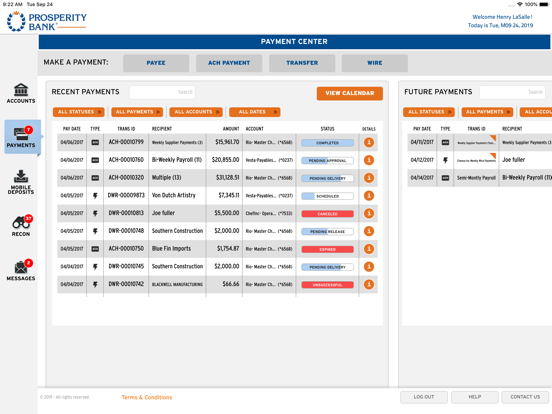Click ACH type icon for ACH-00010750

point(95,249)
